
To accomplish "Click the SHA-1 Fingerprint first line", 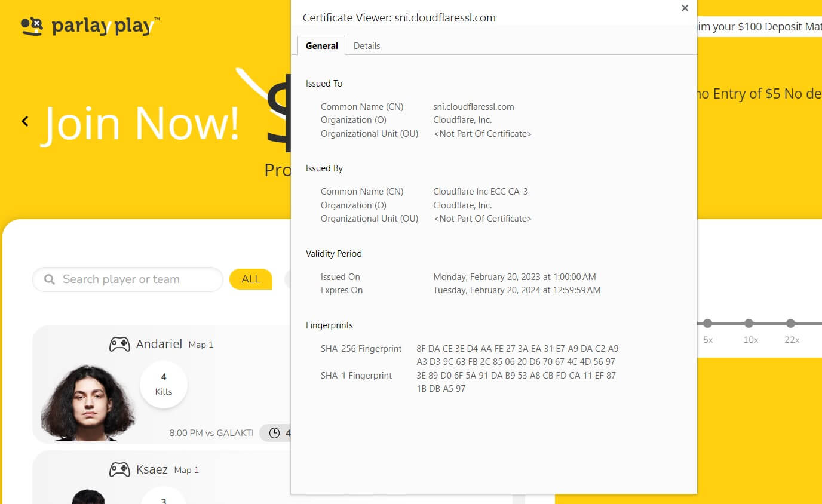I will click(x=516, y=376).
